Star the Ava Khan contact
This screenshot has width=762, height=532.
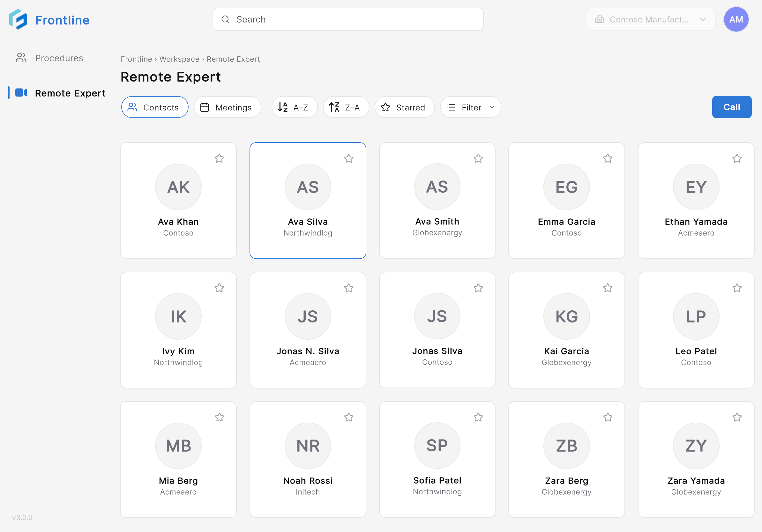(x=219, y=159)
